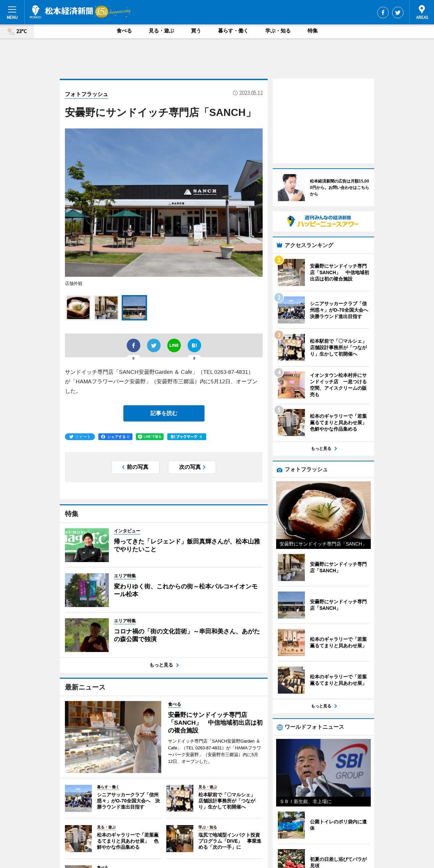434x868 pixels.
Task: Open the 特集 nav menu item
Action: [313, 31]
